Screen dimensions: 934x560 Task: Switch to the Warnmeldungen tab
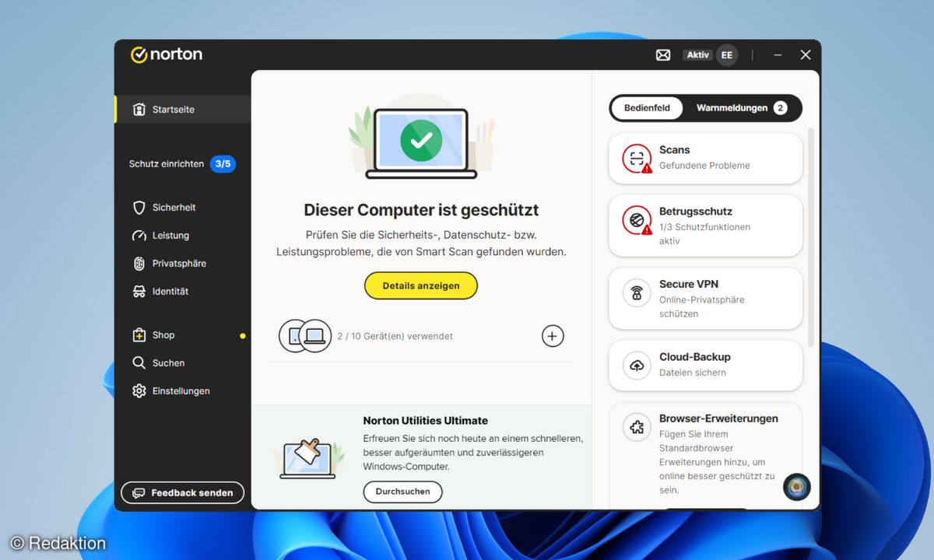732,108
